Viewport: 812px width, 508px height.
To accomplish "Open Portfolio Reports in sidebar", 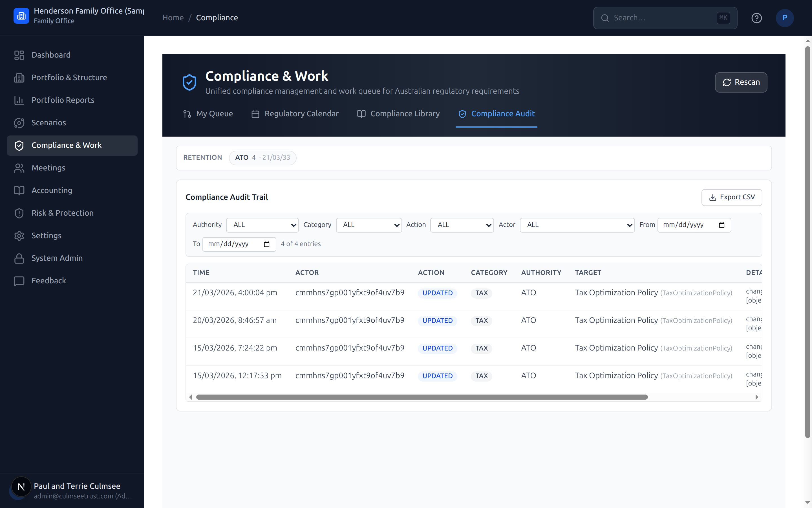I will coord(72,100).
